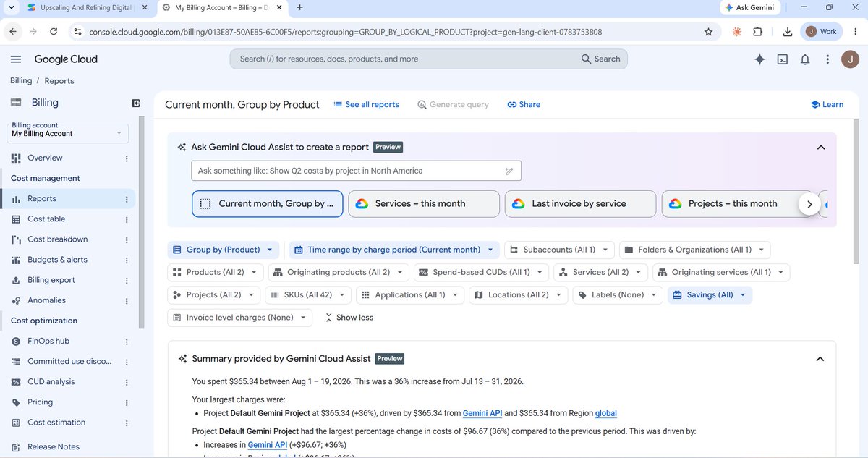Open Chrome's tab search dropdown arrow
The width and height of the screenshot is (868, 458).
[x=12, y=8]
